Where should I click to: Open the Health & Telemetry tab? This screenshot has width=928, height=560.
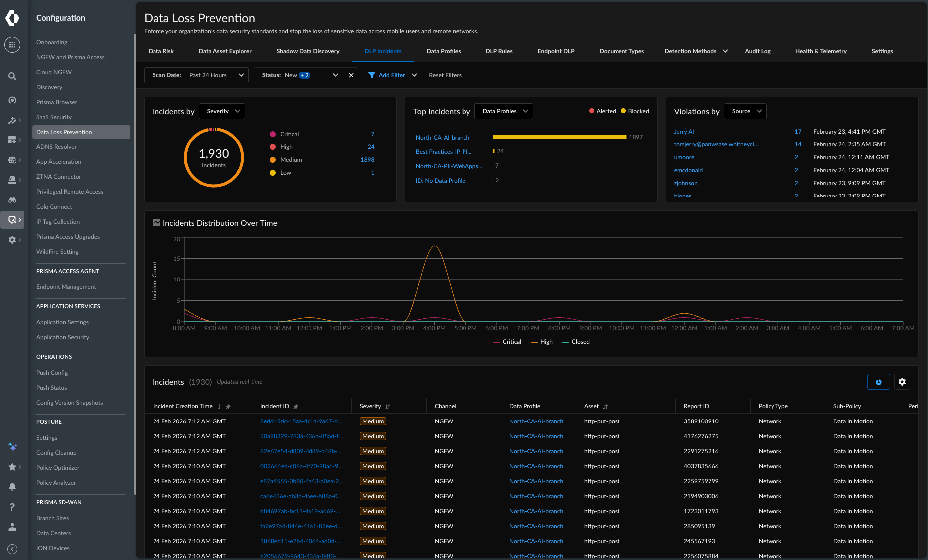coord(821,51)
